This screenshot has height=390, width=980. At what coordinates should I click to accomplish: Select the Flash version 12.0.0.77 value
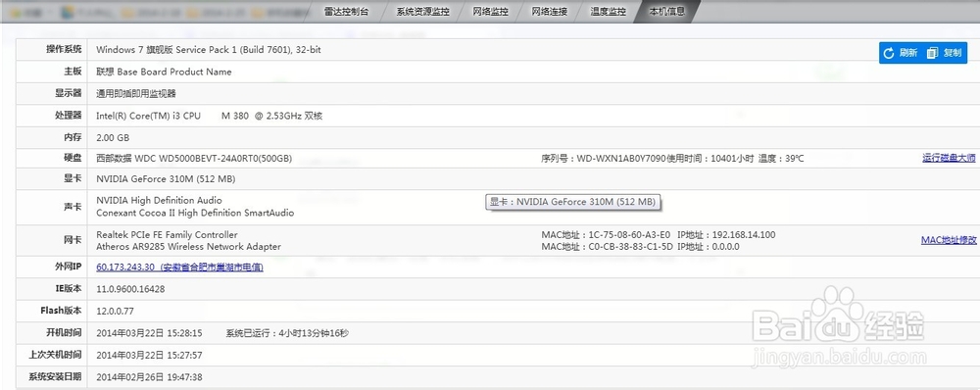coord(115,311)
